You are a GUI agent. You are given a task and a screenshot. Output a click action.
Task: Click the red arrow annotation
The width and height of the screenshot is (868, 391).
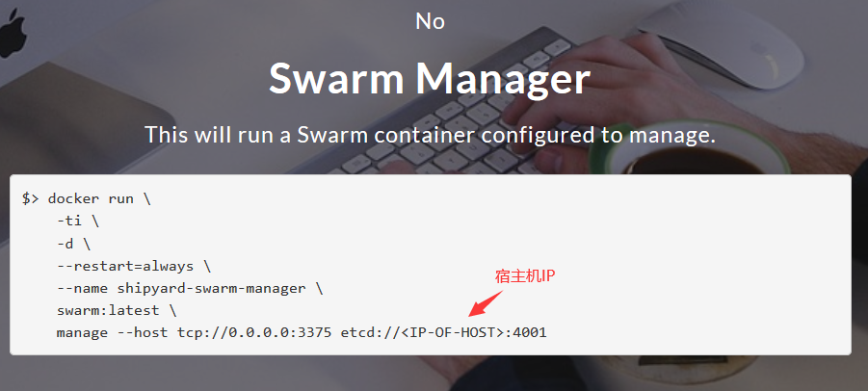pyautogui.click(x=486, y=303)
